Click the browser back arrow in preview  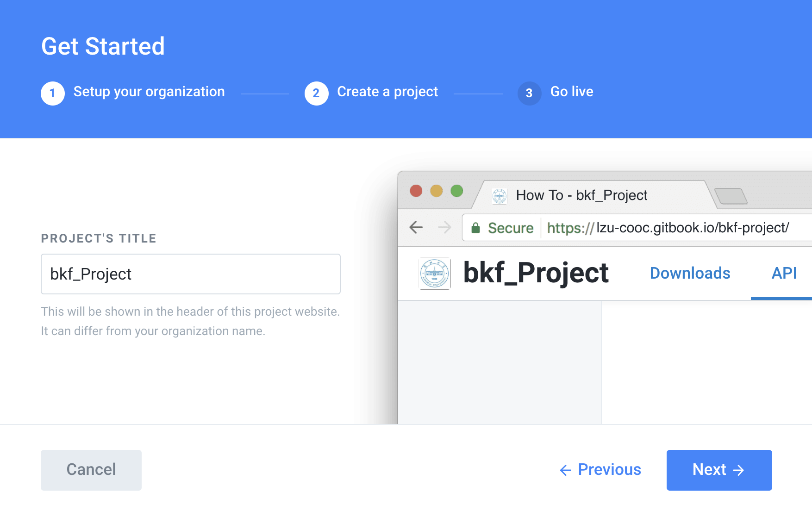click(416, 227)
